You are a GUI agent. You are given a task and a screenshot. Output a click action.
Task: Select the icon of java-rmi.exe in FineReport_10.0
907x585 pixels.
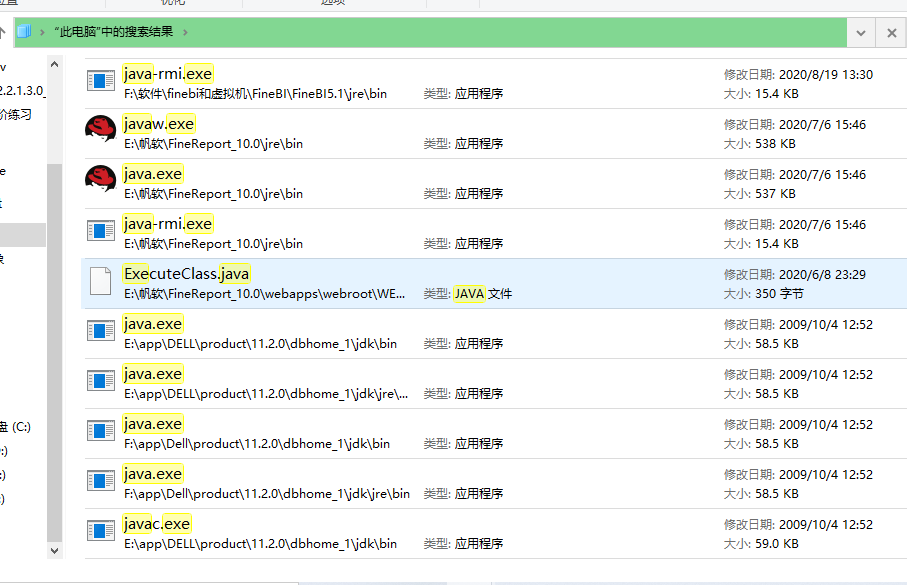(x=101, y=230)
